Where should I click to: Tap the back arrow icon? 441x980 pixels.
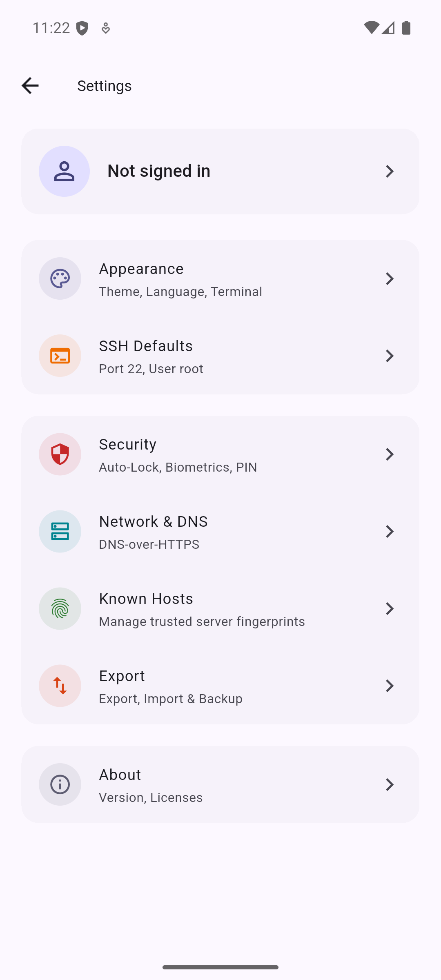30,86
